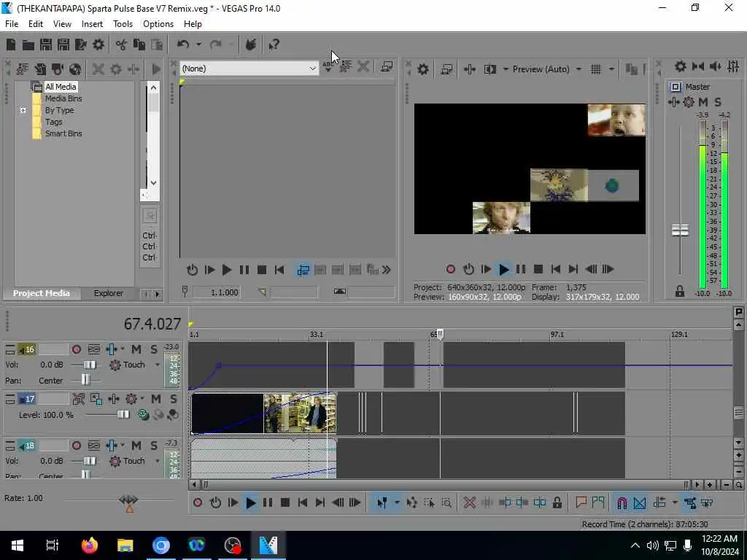Open the Overlays grid dropdown arrow

[x=611, y=69]
